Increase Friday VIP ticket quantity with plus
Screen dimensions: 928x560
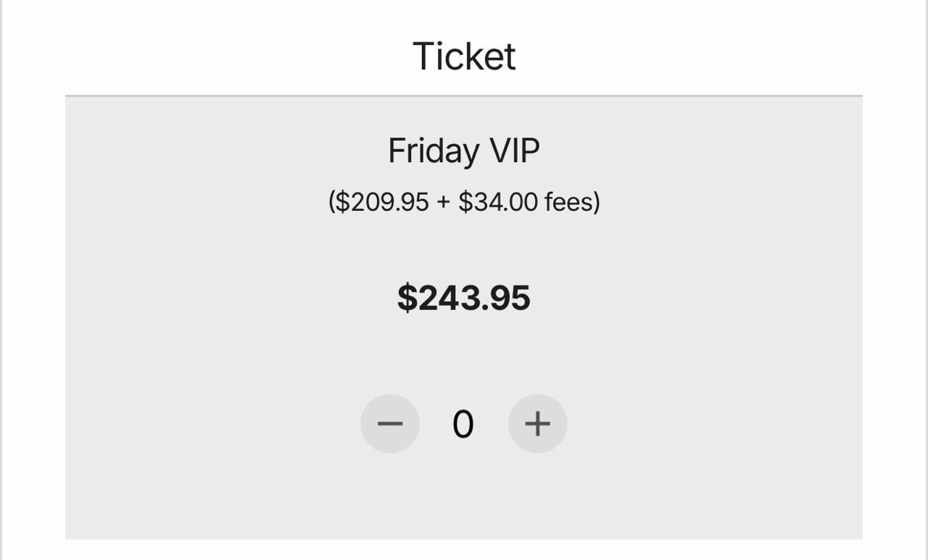coord(537,424)
